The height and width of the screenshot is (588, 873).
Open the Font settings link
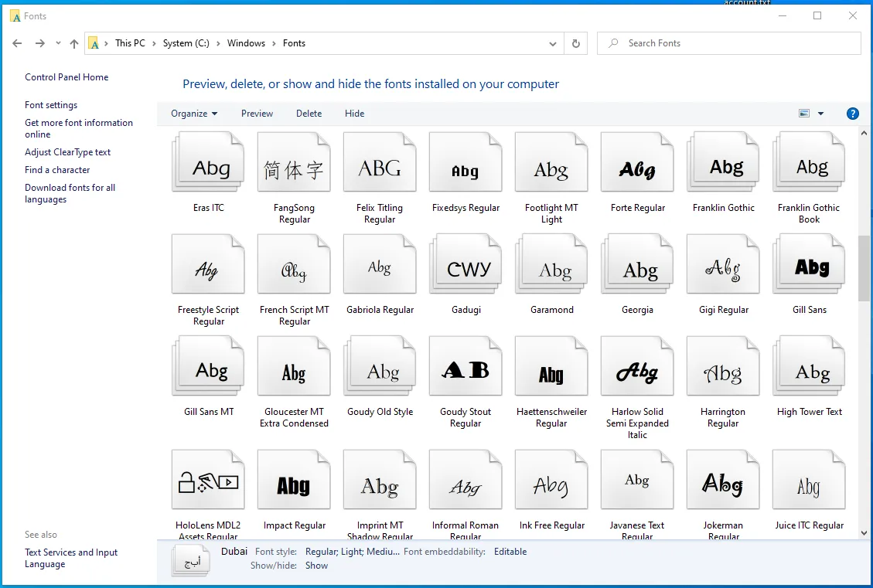(x=51, y=105)
